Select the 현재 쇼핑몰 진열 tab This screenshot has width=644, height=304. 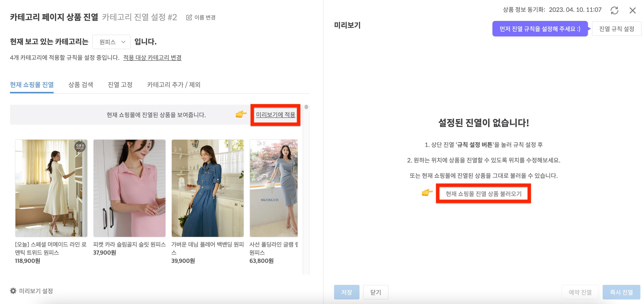tap(31, 85)
